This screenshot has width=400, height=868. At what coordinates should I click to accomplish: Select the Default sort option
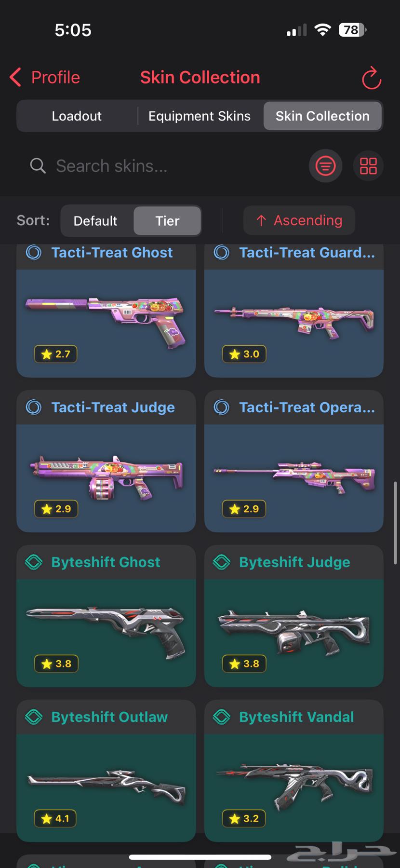[x=95, y=221]
